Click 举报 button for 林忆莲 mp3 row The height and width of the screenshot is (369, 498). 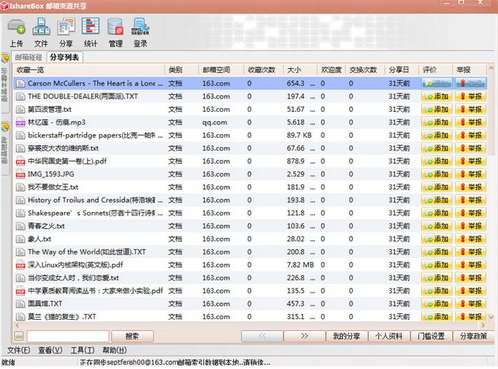pos(471,123)
